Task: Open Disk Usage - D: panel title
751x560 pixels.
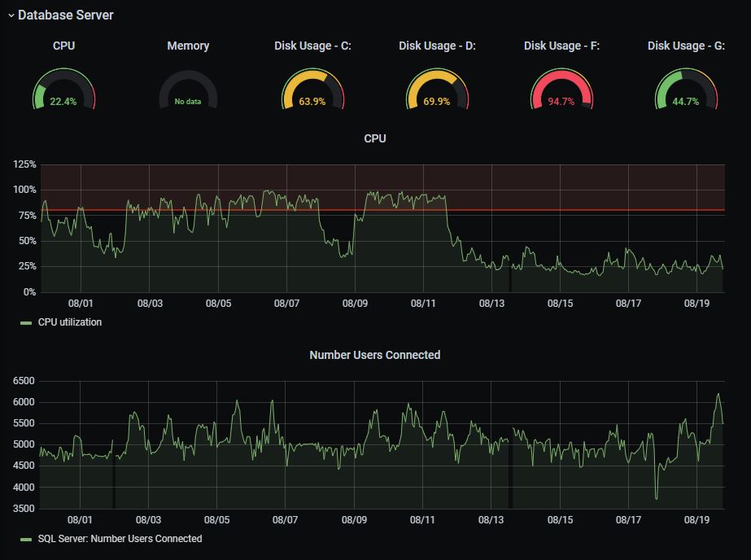Action: tap(437, 46)
